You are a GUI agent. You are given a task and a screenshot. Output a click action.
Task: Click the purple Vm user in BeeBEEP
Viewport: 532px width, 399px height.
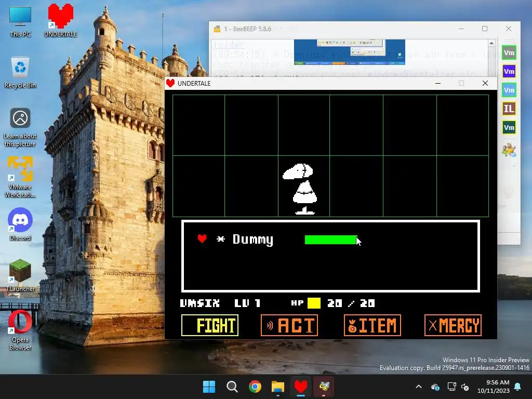tap(509, 71)
